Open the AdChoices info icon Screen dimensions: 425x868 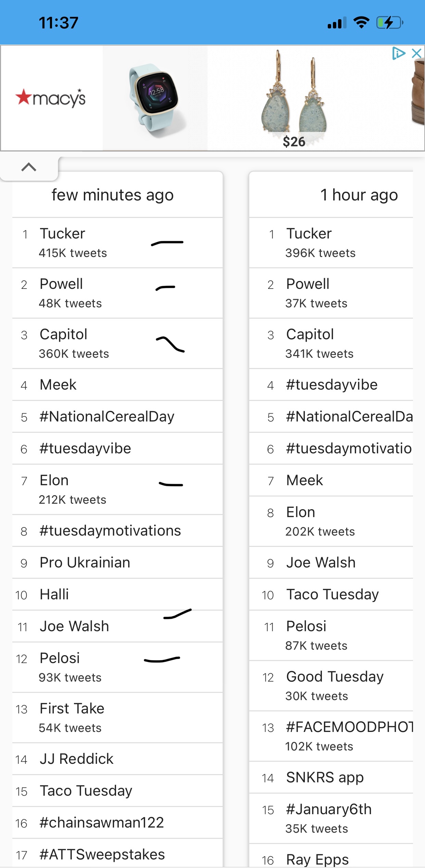click(399, 53)
